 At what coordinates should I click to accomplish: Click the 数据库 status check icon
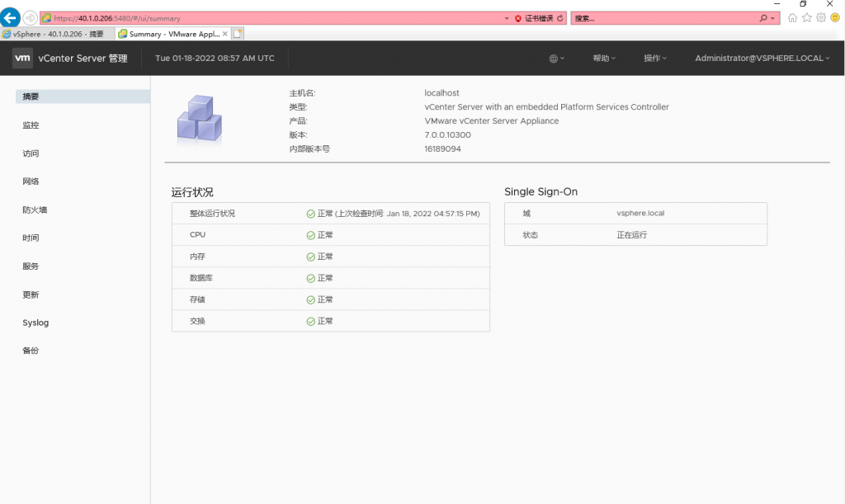[x=311, y=278]
